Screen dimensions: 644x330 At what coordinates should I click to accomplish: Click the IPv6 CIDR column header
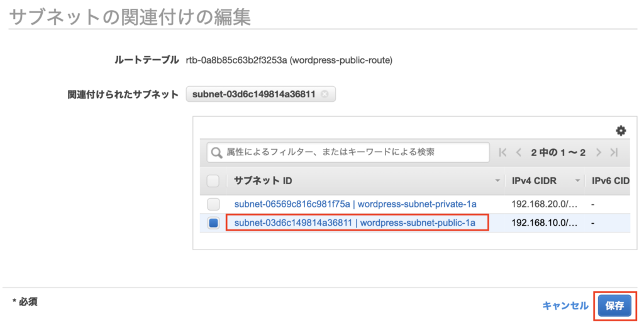610,181
